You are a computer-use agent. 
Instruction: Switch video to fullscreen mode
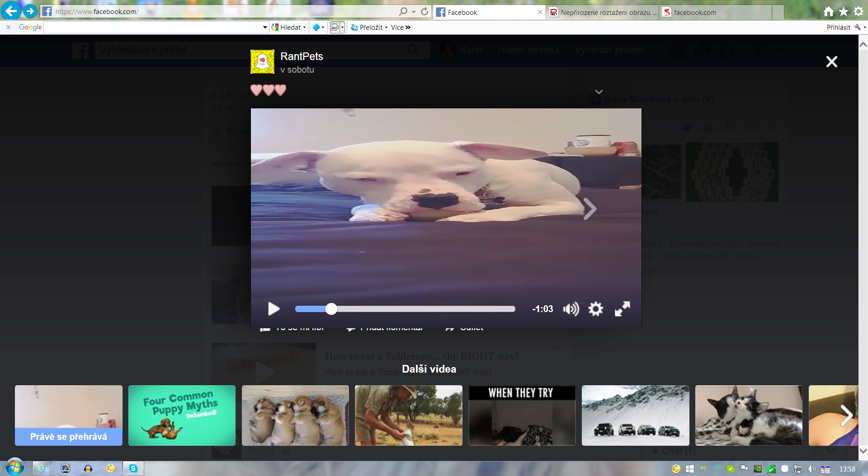click(x=623, y=309)
